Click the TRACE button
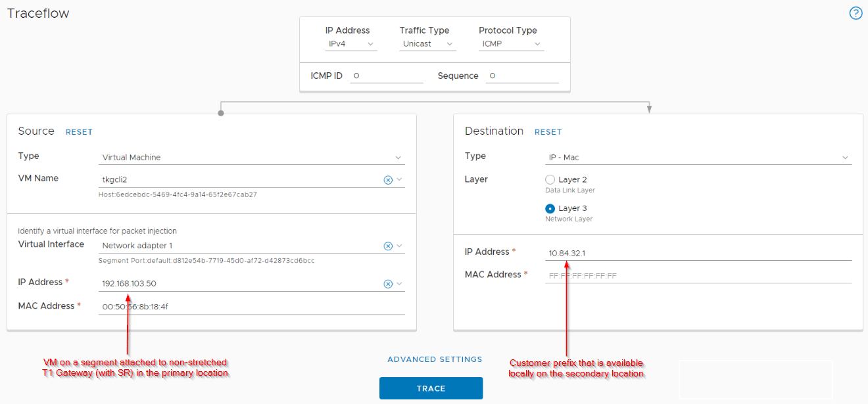The height and width of the screenshot is (404, 868). (x=431, y=388)
